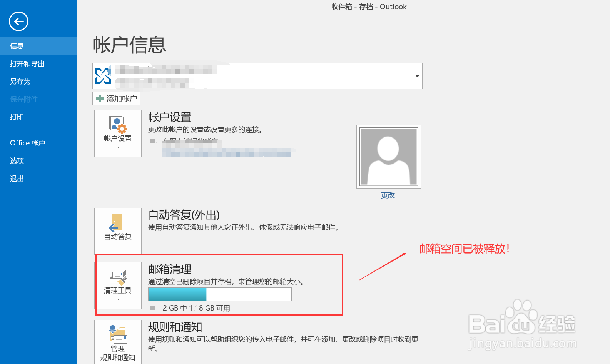Click the 帐户信息 page heading

point(130,45)
